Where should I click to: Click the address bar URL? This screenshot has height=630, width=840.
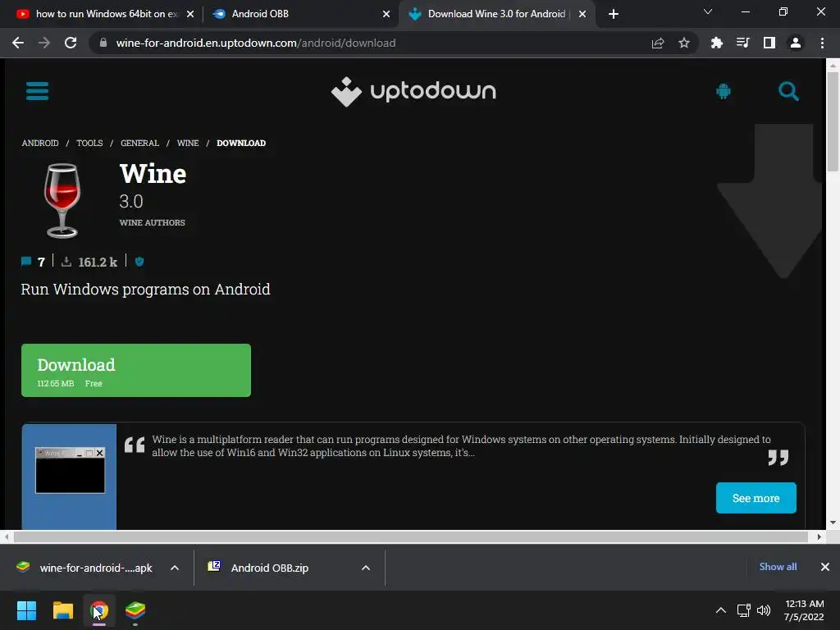coord(256,43)
